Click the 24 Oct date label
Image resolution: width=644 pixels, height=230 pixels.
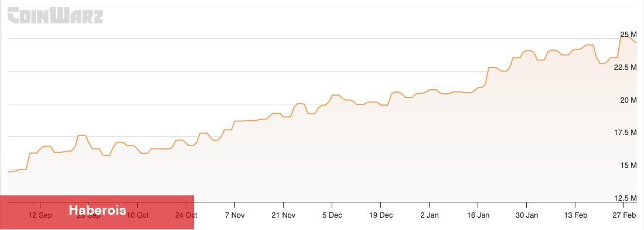(186, 215)
